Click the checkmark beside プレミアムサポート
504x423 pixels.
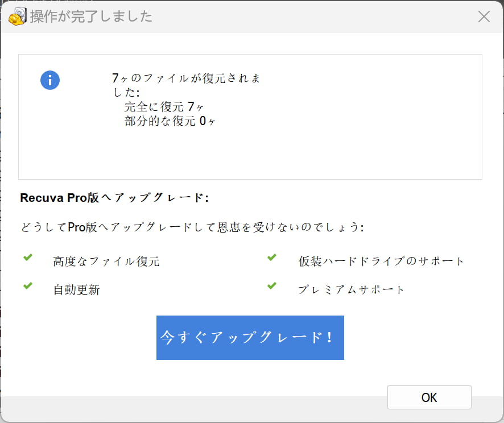pyautogui.click(x=272, y=285)
